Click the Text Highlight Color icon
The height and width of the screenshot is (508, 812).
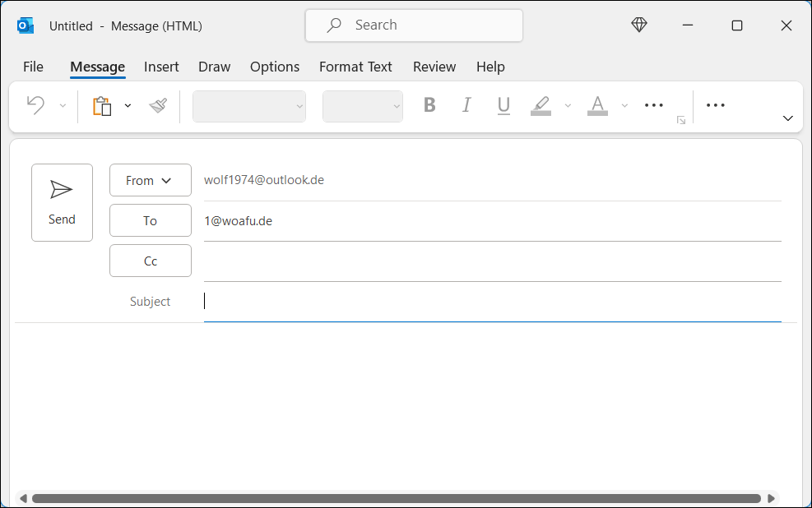[x=540, y=105]
